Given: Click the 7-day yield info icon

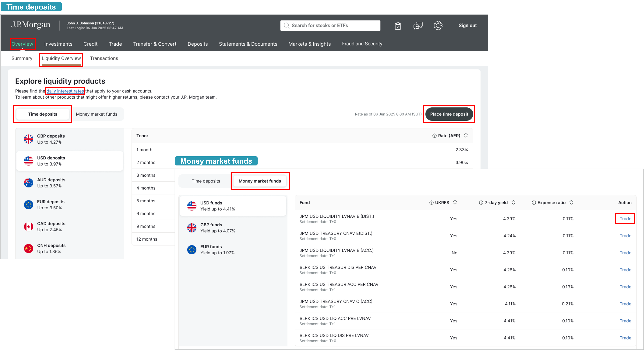Looking at the screenshot, I should point(481,202).
